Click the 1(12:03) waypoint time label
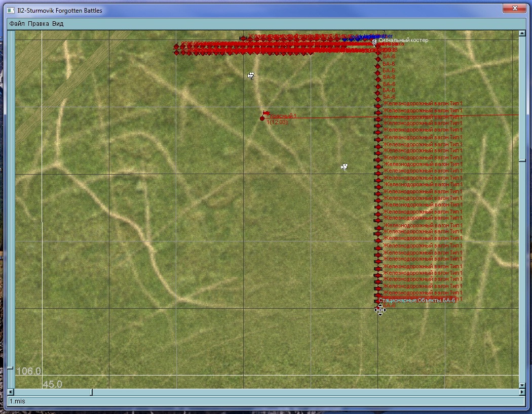The image size is (532, 414). [277, 122]
